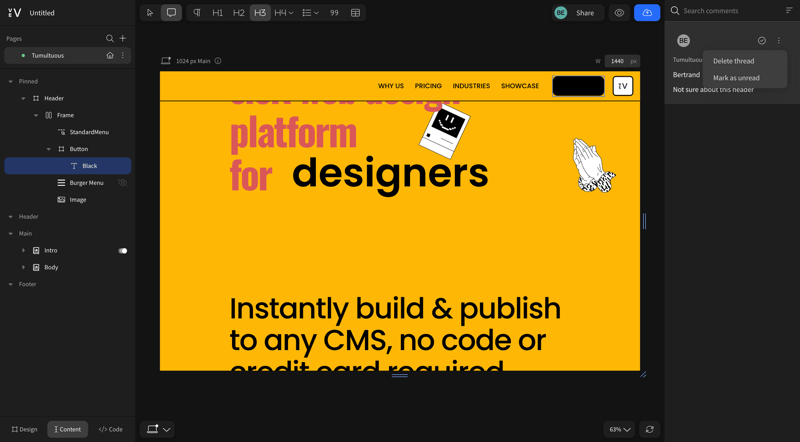Collapse the Frame layer

pos(36,115)
